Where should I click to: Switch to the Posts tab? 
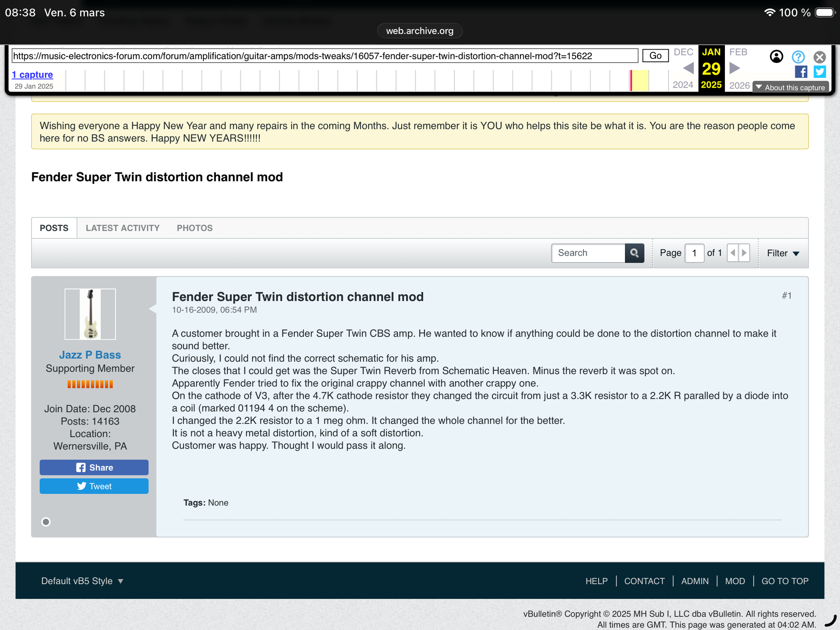(54, 228)
